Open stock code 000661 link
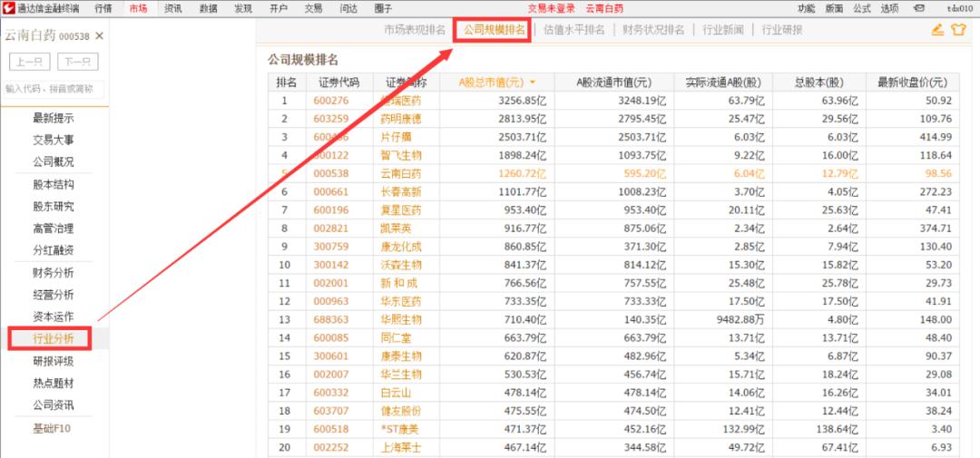The width and height of the screenshot is (980, 458). (331, 192)
